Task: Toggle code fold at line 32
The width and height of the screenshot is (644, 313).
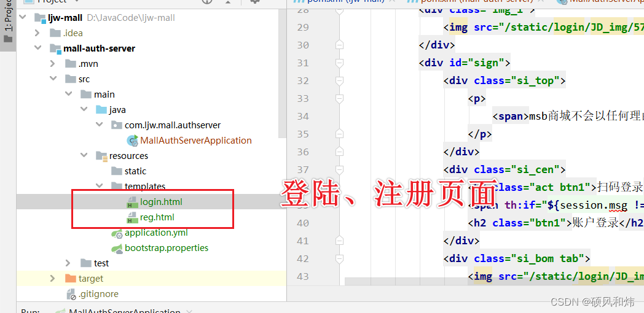Action: click(x=339, y=80)
